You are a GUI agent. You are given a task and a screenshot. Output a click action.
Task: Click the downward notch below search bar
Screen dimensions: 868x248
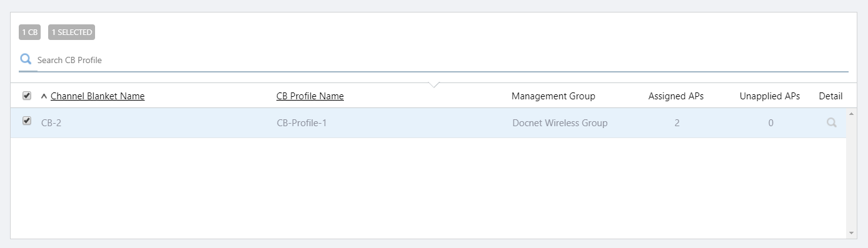pos(435,84)
